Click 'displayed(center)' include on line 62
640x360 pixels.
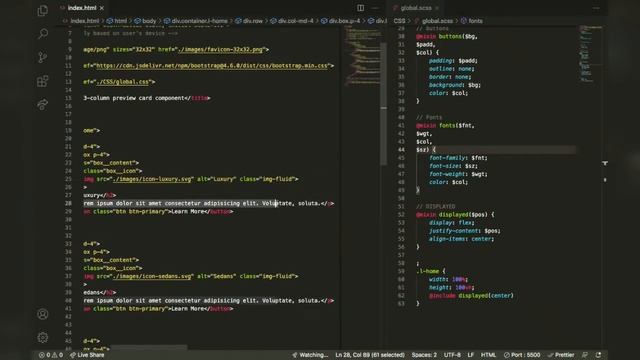[486, 296]
